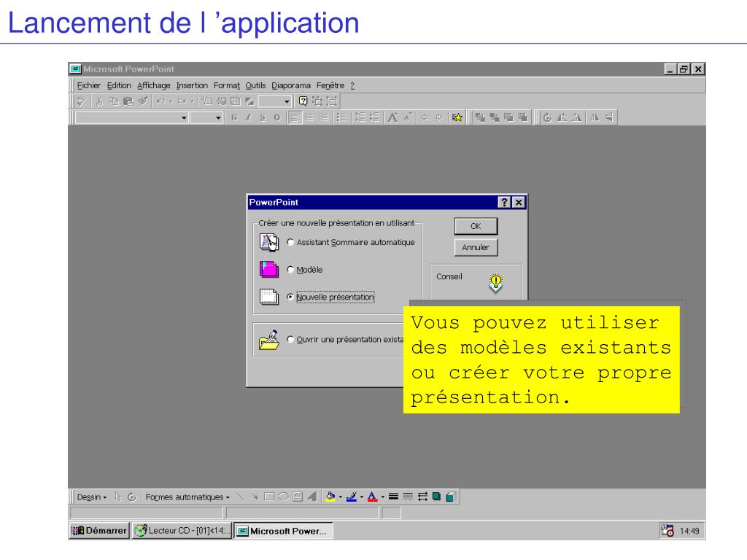Image resolution: width=747 pixels, height=560 pixels.
Task: Open the font size dropdown
Action: pyautogui.click(x=218, y=117)
